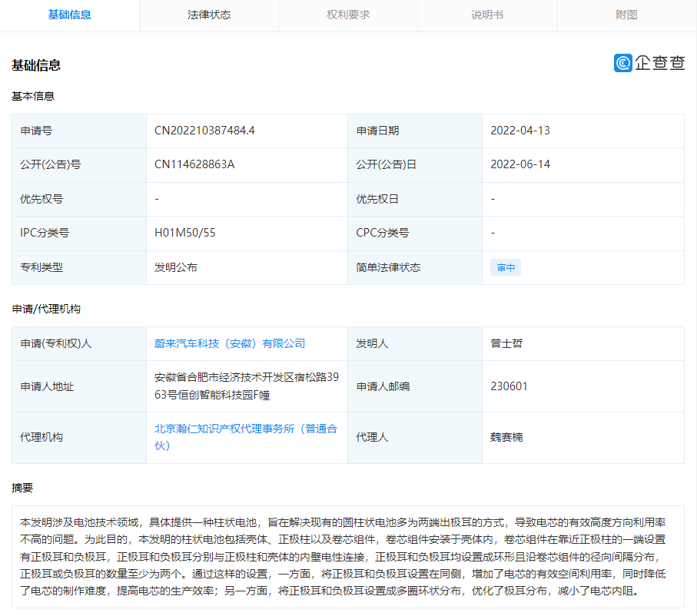
Task: Select IPC classification H01M50/55
Action: click(x=185, y=233)
